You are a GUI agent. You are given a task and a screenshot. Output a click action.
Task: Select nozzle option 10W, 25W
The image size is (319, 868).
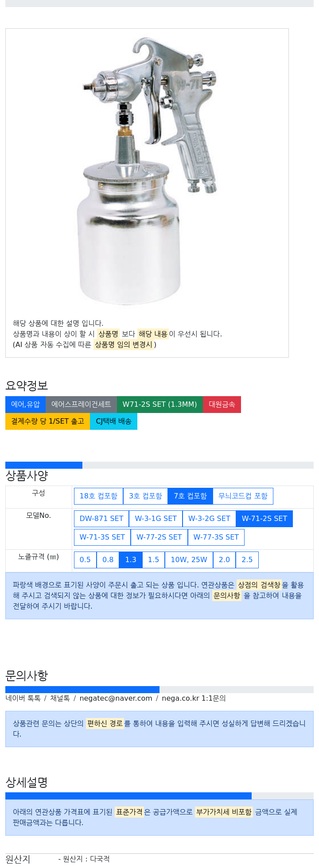click(x=189, y=559)
